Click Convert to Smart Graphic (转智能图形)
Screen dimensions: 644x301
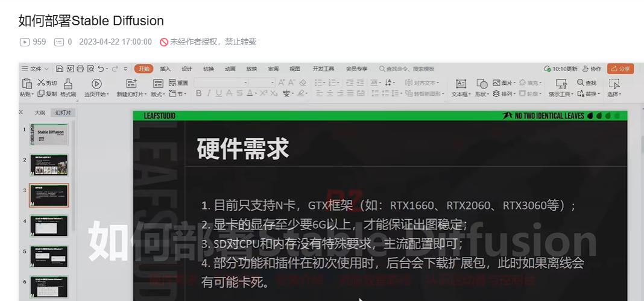tap(425, 93)
